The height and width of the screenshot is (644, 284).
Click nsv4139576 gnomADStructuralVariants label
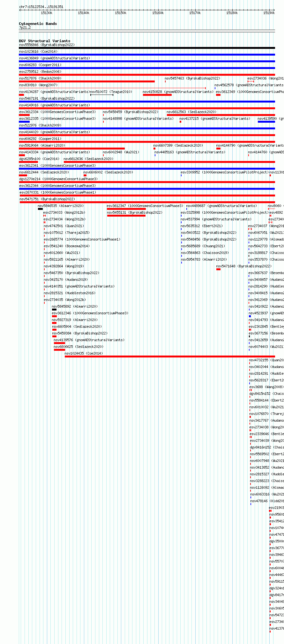coord(89,340)
